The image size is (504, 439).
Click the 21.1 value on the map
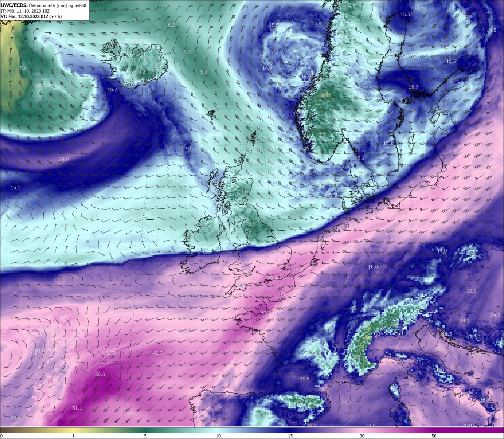339,346
